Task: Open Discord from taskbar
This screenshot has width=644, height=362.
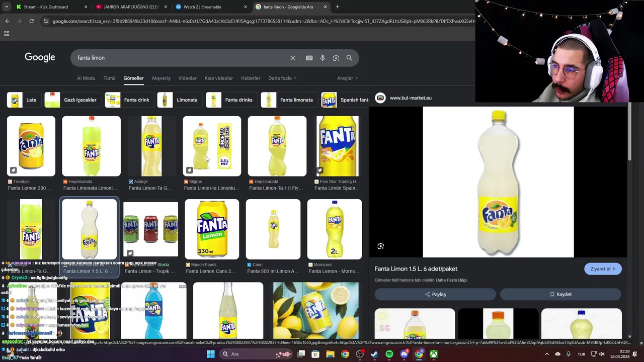Action: click(x=404, y=354)
